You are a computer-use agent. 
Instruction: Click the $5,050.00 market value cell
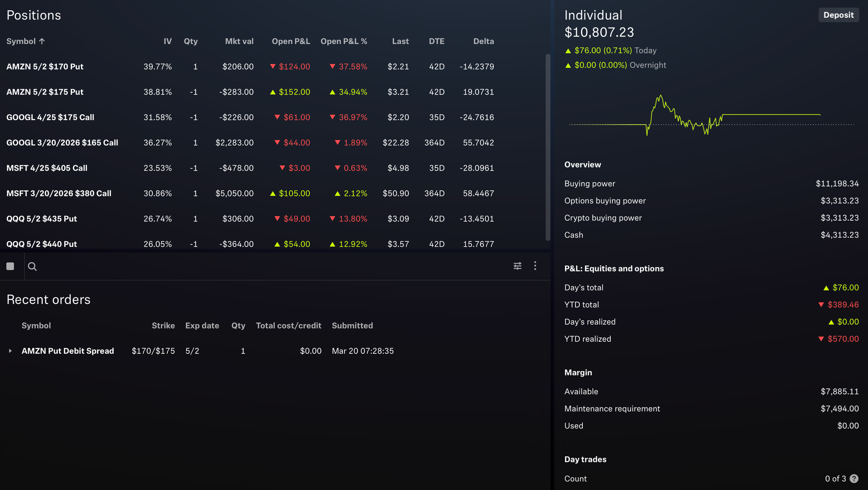[234, 193]
